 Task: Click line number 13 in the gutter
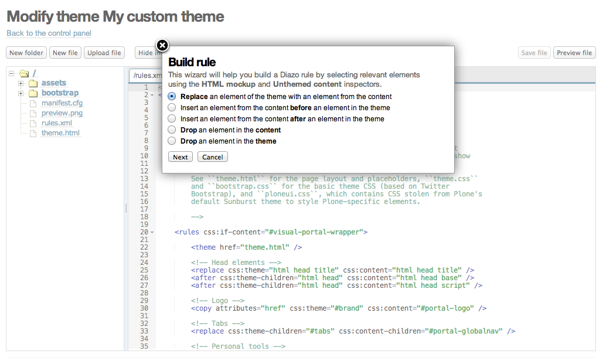tap(144, 179)
